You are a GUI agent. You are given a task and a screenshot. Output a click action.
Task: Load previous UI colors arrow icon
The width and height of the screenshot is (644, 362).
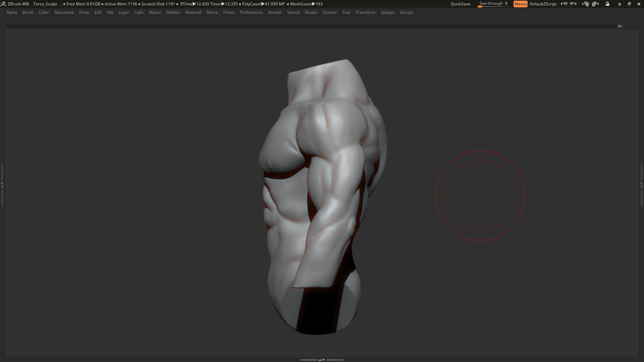pyautogui.click(x=564, y=4)
